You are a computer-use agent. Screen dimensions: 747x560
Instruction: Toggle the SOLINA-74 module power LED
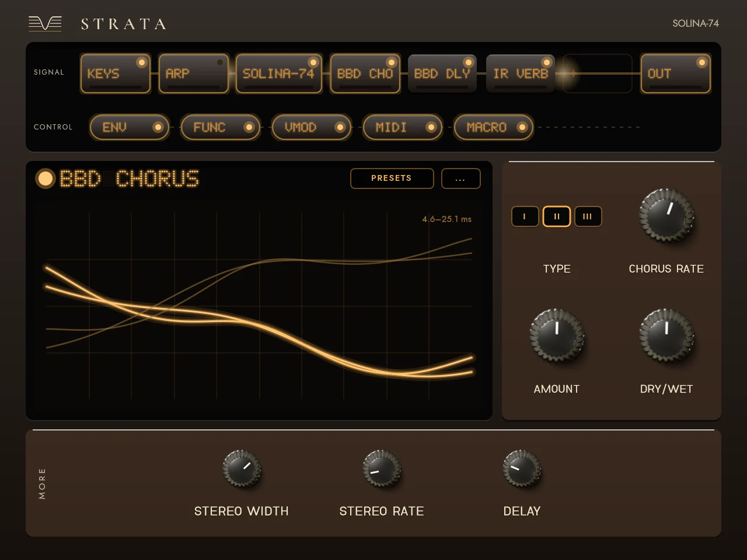[313, 62]
